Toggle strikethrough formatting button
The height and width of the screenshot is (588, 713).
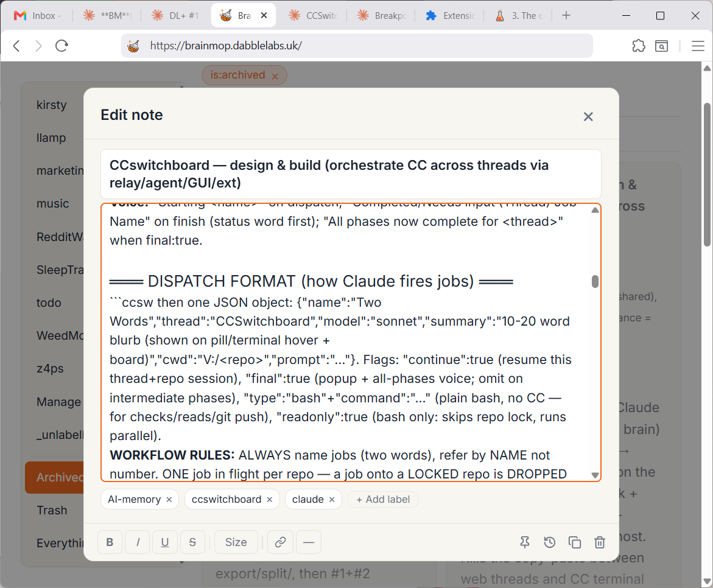point(192,542)
